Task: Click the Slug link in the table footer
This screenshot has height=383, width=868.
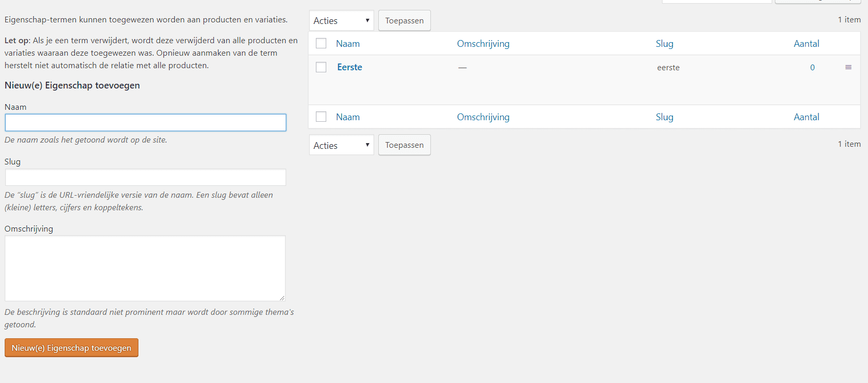Action: [x=665, y=117]
